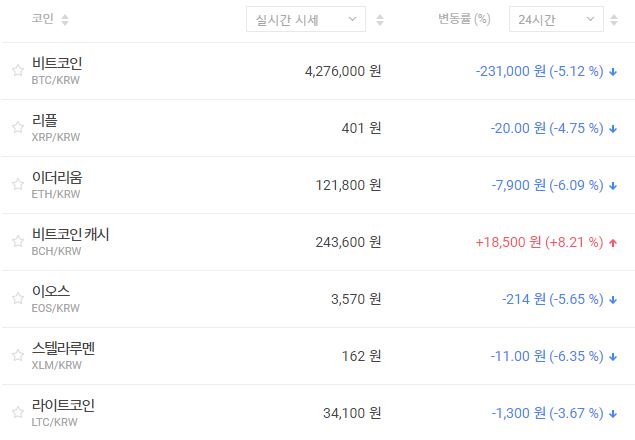This screenshot has height=440, width=635.
Task: Click the 코인 column header
Action: coord(42,20)
